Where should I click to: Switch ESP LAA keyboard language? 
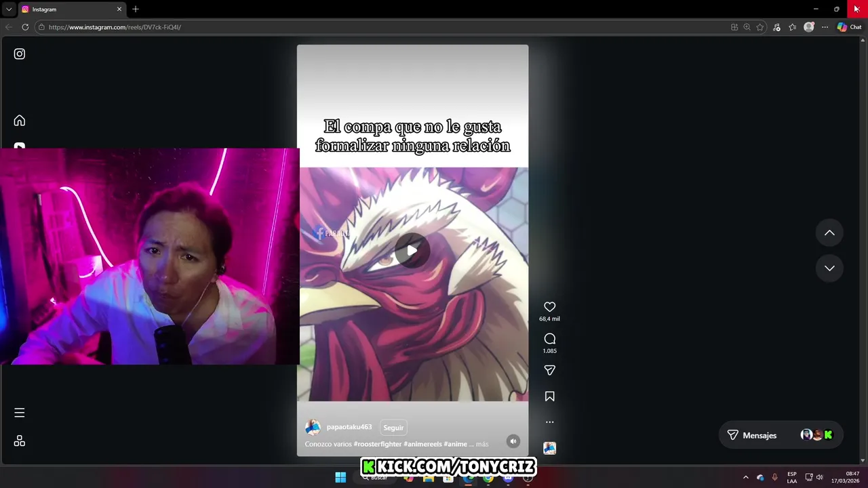pos(792,477)
